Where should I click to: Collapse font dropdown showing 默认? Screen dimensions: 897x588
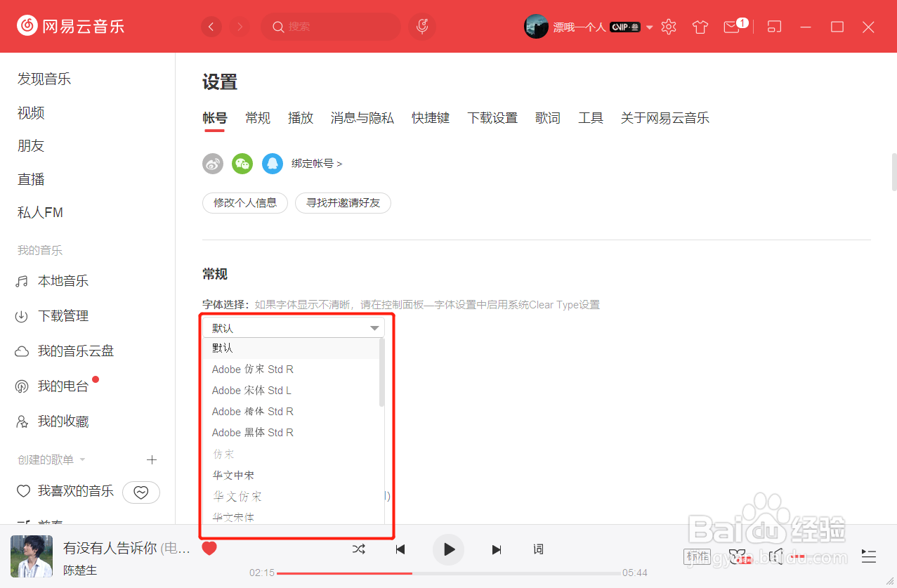[x=294, y=328]
